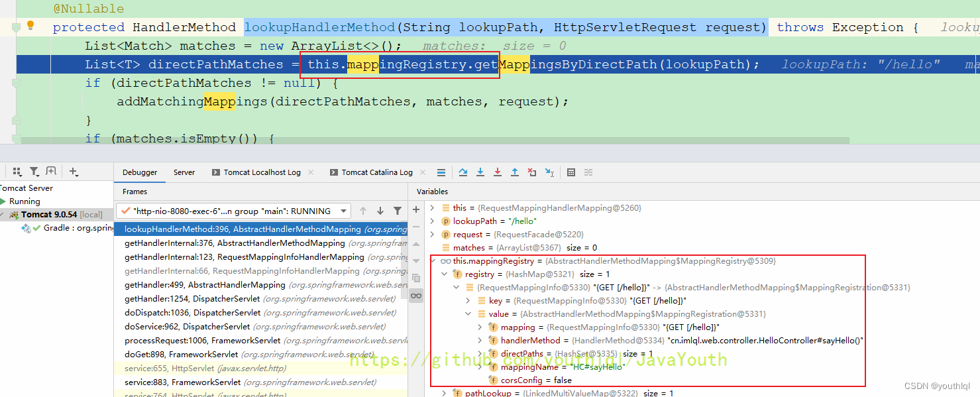The width and height of the screenshot is (980, 397).
Task: Click the Trace Current Stream Chain icon
Action: click(x=588, y=172)
